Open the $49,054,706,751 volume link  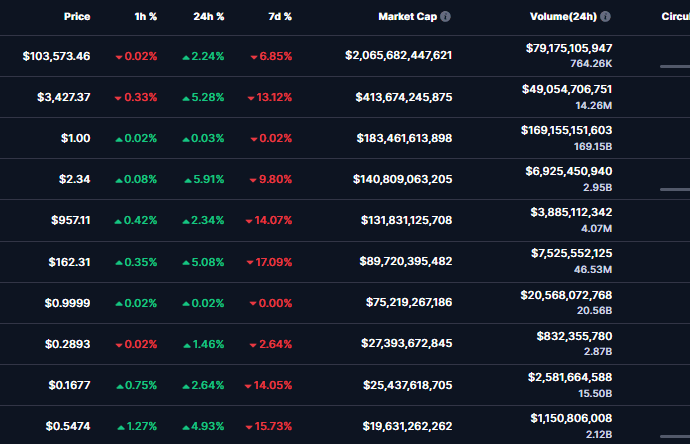pos(568,89)
